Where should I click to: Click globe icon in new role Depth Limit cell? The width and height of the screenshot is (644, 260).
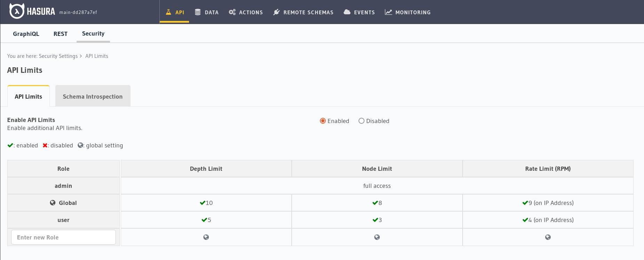(x=206, y=237)
